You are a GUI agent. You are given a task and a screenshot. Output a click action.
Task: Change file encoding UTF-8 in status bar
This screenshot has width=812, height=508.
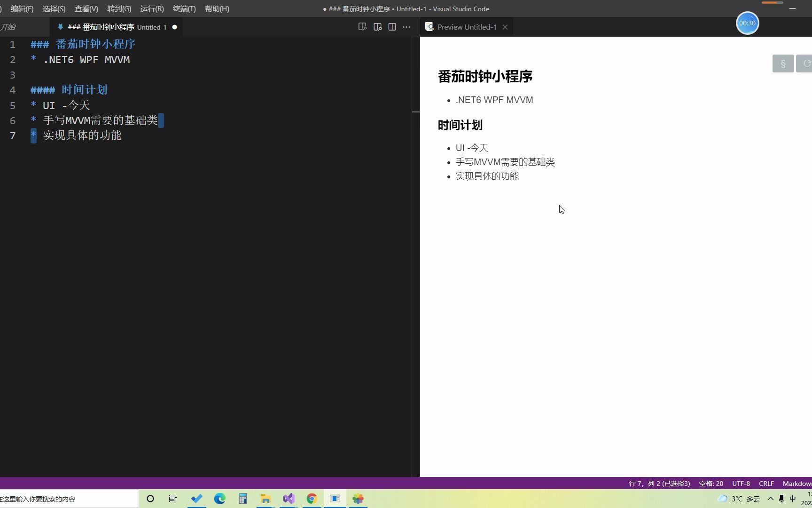pos(741,484)
